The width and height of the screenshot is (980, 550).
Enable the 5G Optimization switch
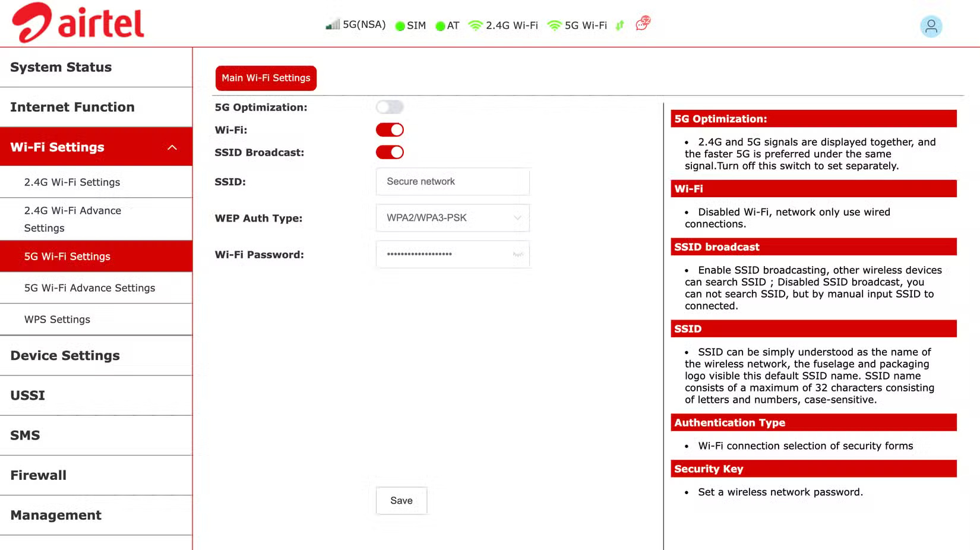[x=390, y=107]
